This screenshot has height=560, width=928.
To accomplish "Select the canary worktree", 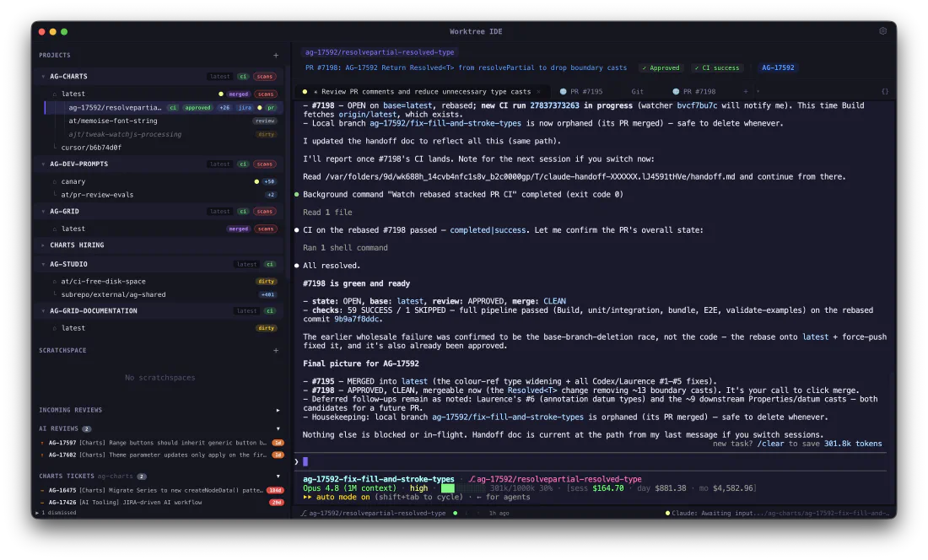I will pyautogui.click(x=73, y=181).
